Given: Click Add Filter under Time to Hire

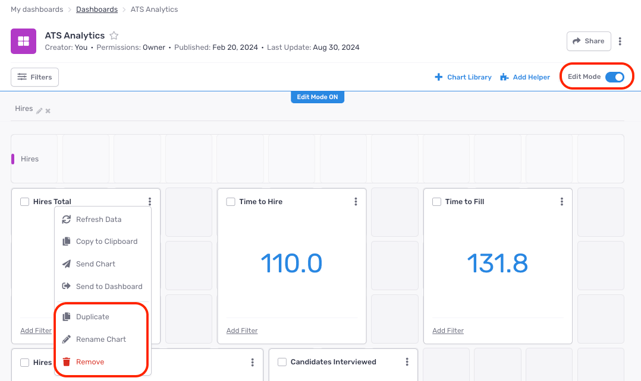Looking at the screenshot, I should 242,330.
